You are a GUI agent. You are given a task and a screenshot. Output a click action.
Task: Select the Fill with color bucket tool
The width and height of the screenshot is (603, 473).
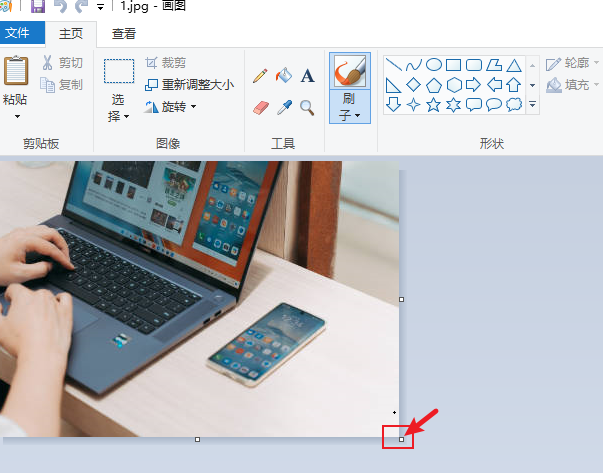284,75
